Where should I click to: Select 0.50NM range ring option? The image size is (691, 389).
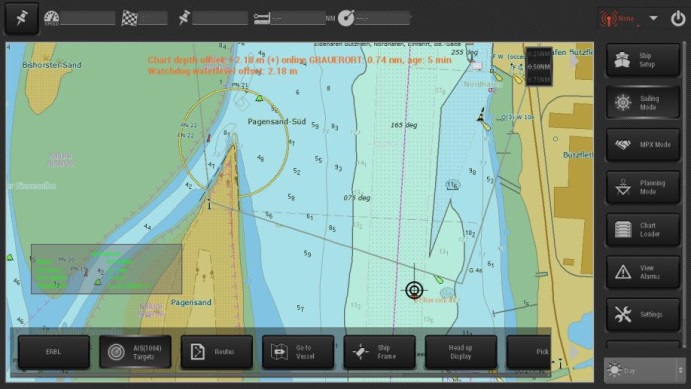point(539,67)
